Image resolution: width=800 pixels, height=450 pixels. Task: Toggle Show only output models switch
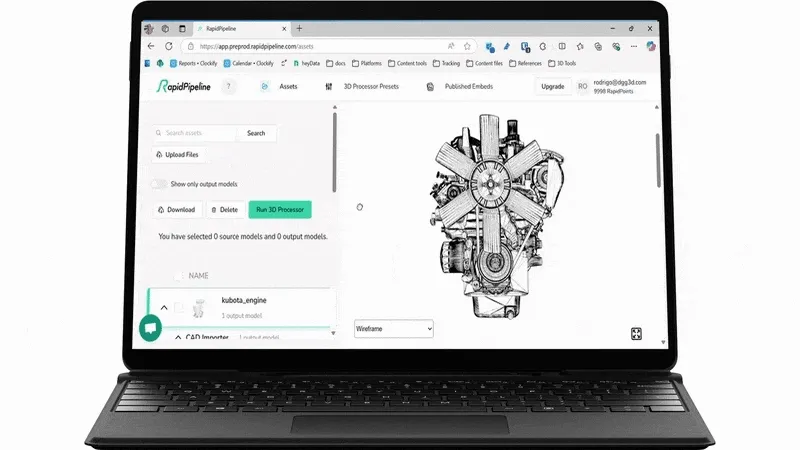point(158,184)
